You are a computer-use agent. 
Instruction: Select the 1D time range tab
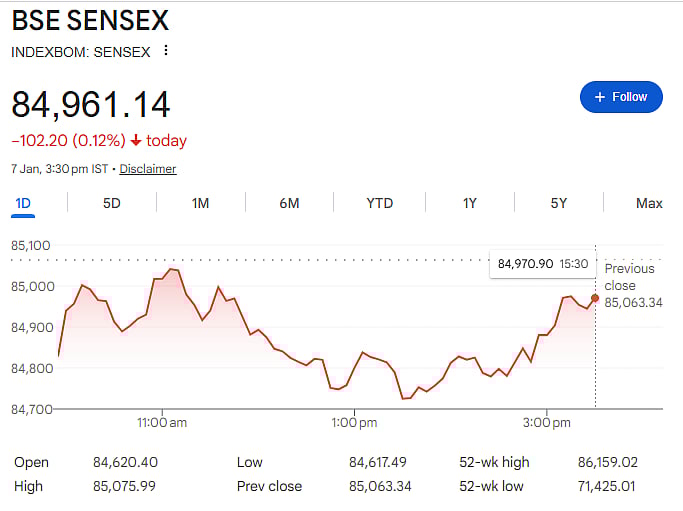[23, 203]
